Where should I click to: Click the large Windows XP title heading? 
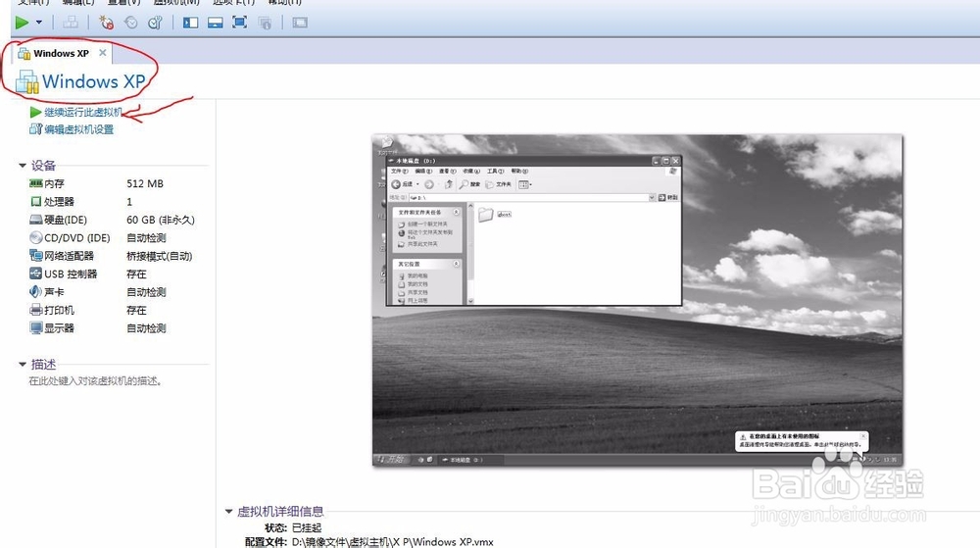pos(93,81)
